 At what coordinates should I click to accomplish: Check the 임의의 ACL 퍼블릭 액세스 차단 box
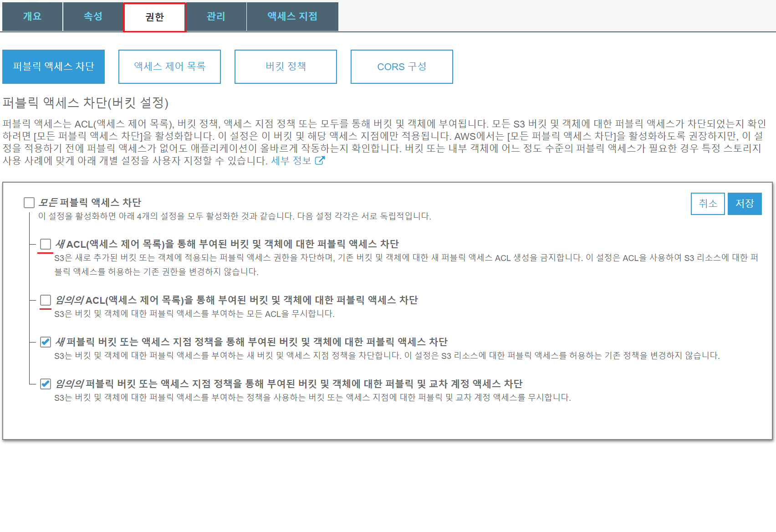point(46,300)
